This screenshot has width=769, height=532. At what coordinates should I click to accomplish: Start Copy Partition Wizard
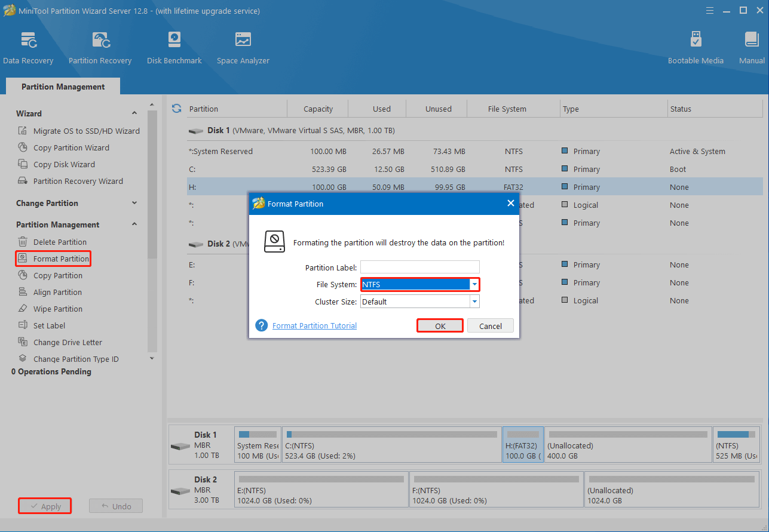click(63, 147)
